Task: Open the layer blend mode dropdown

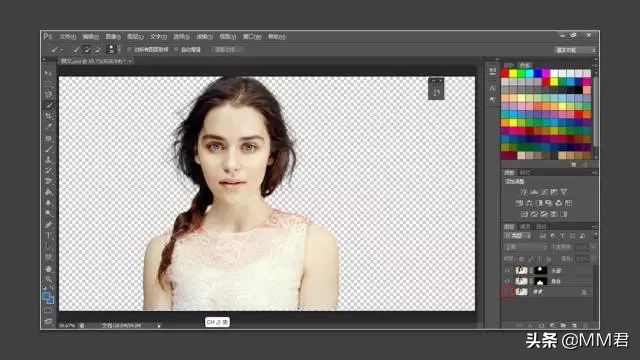Action: tap(526, 247)
